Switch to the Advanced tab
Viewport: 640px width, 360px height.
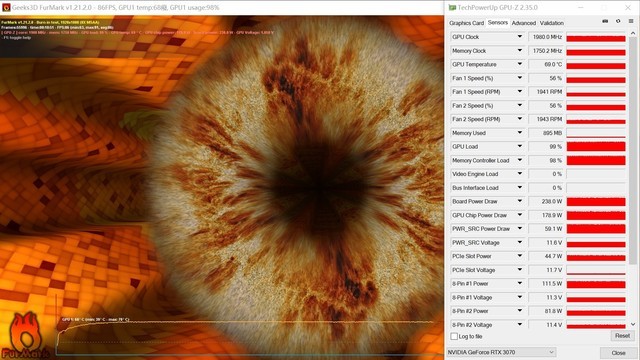(524, 23)
